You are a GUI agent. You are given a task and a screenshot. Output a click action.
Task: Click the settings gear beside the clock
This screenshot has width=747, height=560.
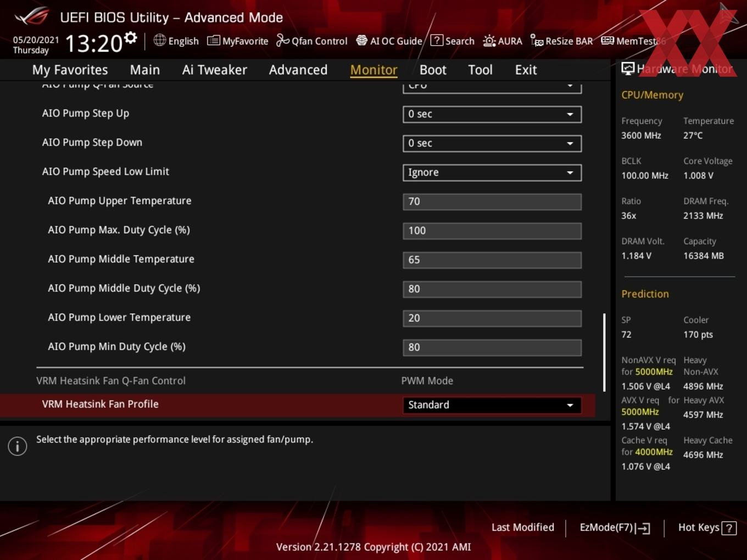131,38
